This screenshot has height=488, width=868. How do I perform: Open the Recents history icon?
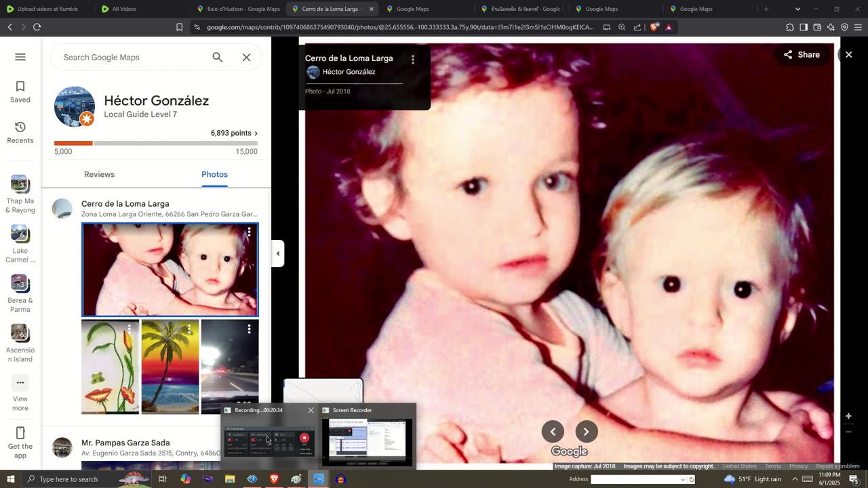pyautogui.click(x=20, y=132)
